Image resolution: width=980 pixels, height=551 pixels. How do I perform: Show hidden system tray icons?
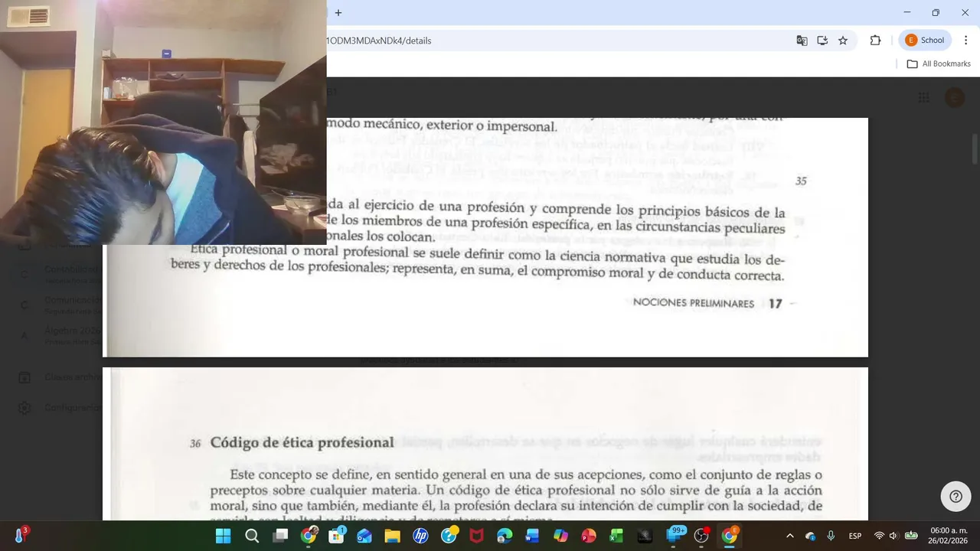point(790,536)
